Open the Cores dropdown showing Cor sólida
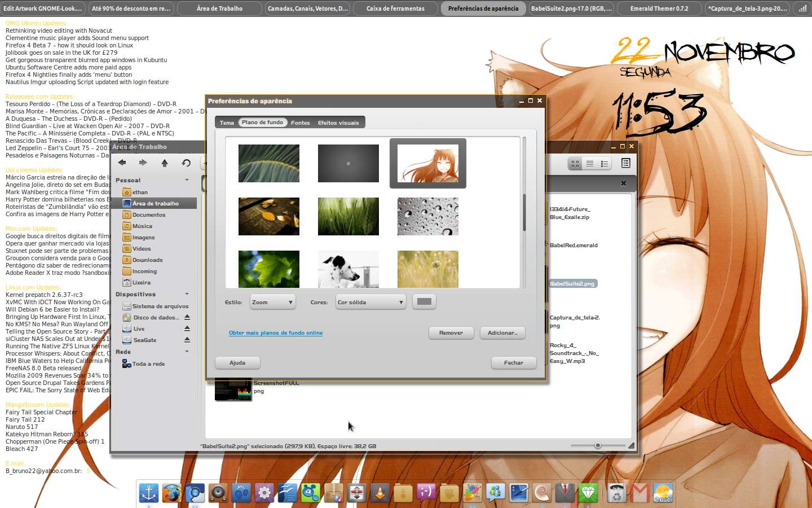The height and width of the screenshot is (508, 812). (x=371, y=302)
